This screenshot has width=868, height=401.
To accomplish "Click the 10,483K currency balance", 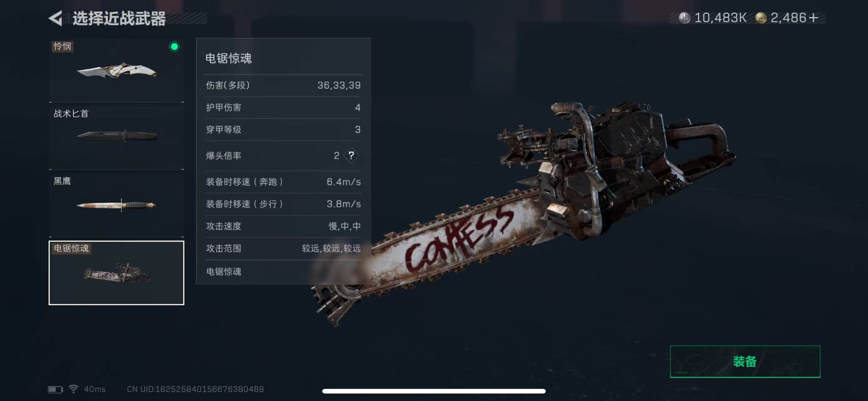I will [720, 18].
